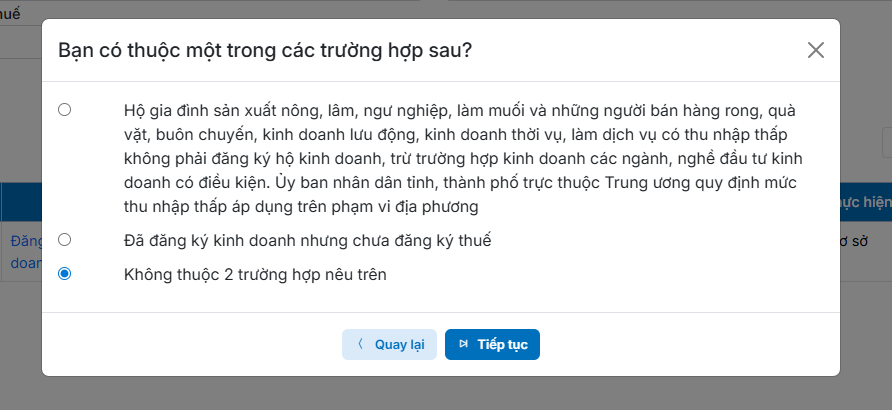This screenshot has width=892, height=410.
Task: Click the back chevron icon in Quay lại
Action: (360, 344)
